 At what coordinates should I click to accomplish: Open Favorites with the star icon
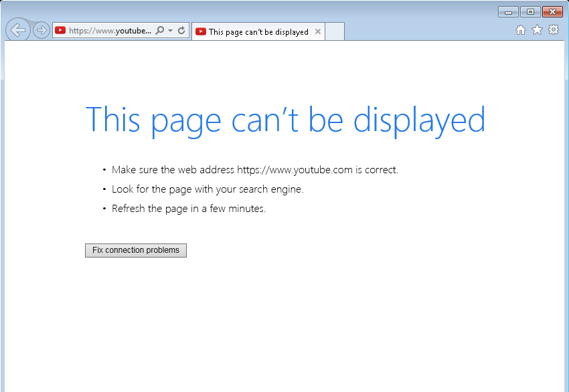[x=537, y=30]
